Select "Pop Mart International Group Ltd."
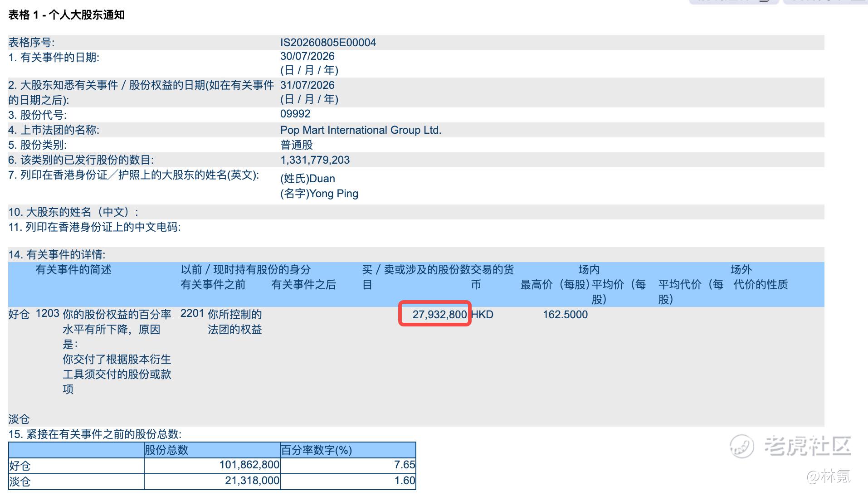The width and height of the screenshot is (868, 496). pos(361,130)
